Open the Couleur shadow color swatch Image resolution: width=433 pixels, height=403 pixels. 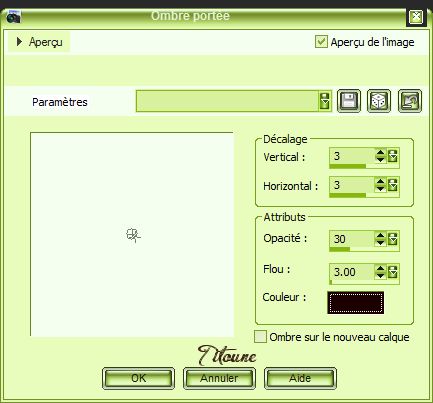(x=356, y=303)
